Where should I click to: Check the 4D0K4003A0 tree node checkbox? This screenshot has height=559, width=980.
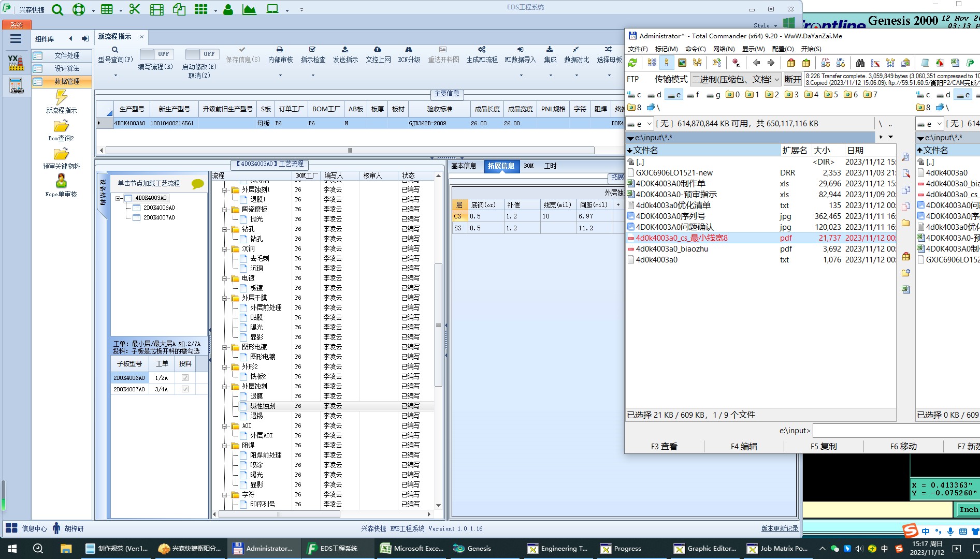point(128,198)
